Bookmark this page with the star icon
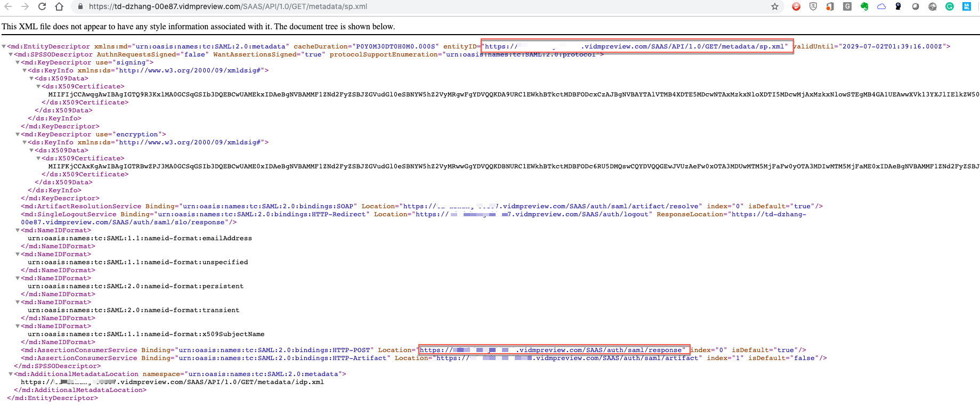The height and width of the screenshot is (408, 980). click(x=774, y=6)
